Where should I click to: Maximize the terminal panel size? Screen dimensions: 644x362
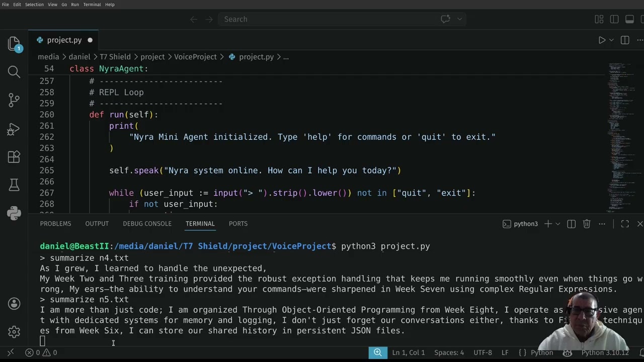pyautogui.click(x=625, y=224)
